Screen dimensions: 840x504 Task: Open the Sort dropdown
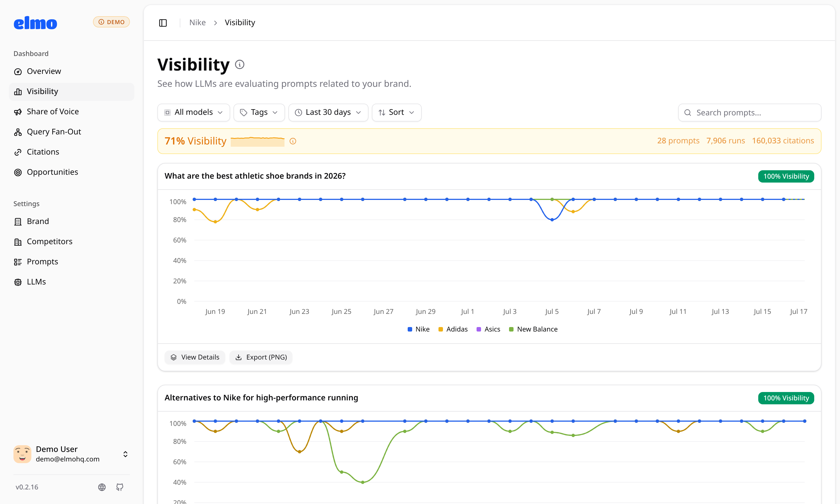pos(396,112)
